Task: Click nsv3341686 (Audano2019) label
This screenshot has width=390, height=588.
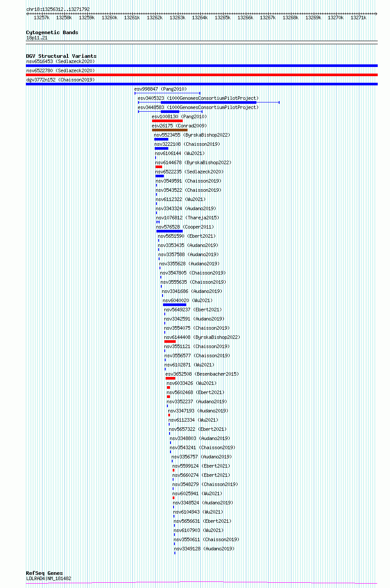Action: tap(192, 291)
